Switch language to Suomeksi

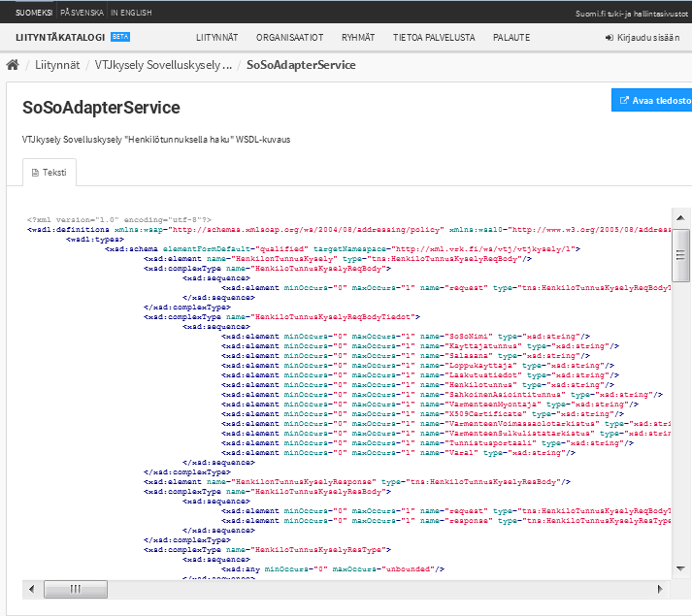pos(34,13)
